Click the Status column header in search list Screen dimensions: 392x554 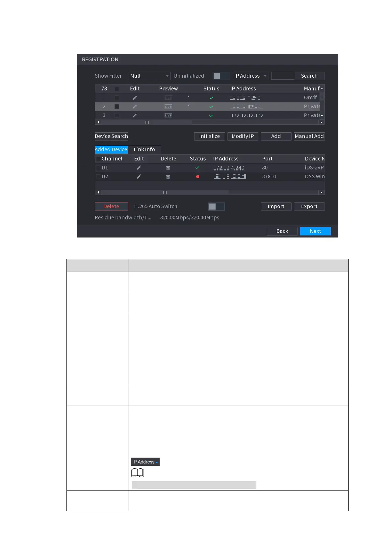(211, 89)
